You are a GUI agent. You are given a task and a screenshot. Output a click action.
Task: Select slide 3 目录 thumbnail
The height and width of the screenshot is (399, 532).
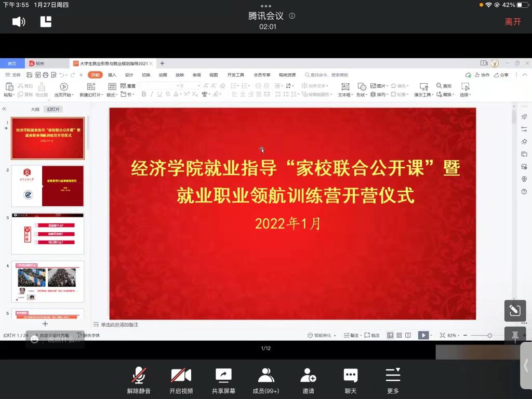point(47,234)
